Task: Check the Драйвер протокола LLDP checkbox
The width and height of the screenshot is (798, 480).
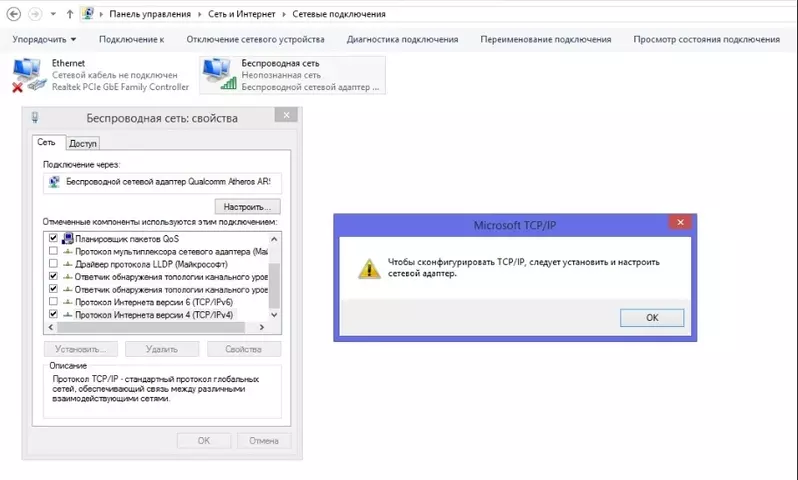Action: click(53, 263)
